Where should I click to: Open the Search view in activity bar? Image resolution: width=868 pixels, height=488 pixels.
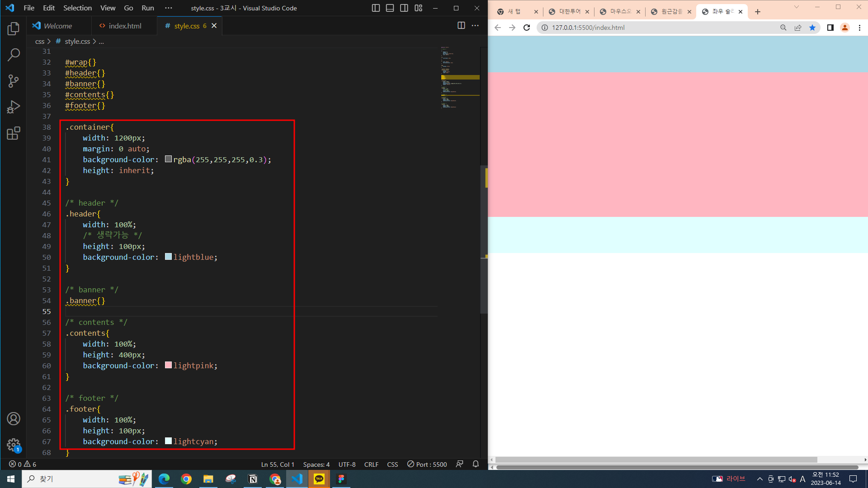[x=14, y=55]
